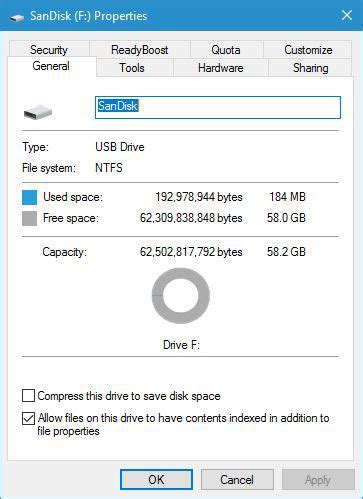The width and height of the screenshot is (363, 499).
Task: Click the gray Free space color swatch
Action: tap(29, 218)
